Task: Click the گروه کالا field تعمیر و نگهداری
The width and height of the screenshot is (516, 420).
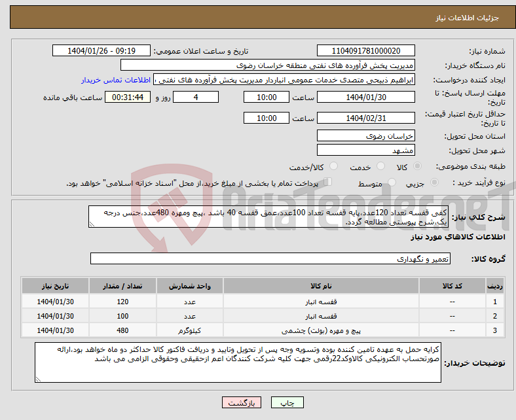Action: pos(270,258)
